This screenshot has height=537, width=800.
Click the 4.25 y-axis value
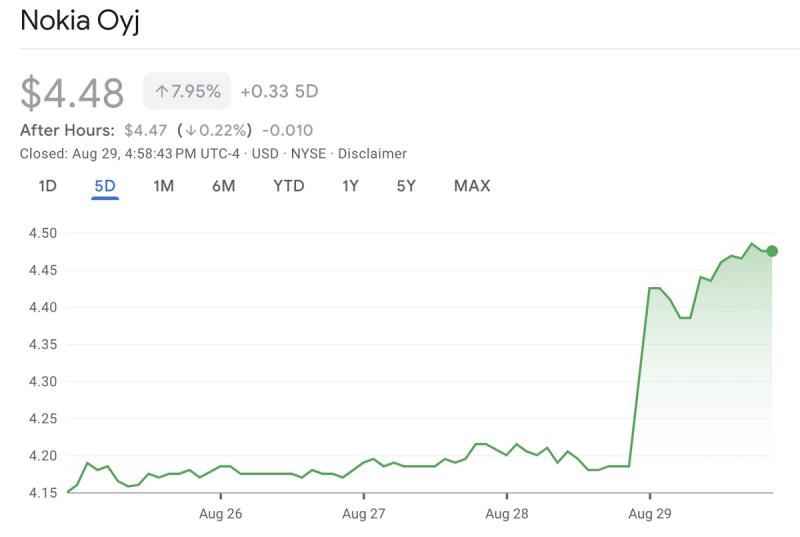pyautogui.click(x=43, y=419)
